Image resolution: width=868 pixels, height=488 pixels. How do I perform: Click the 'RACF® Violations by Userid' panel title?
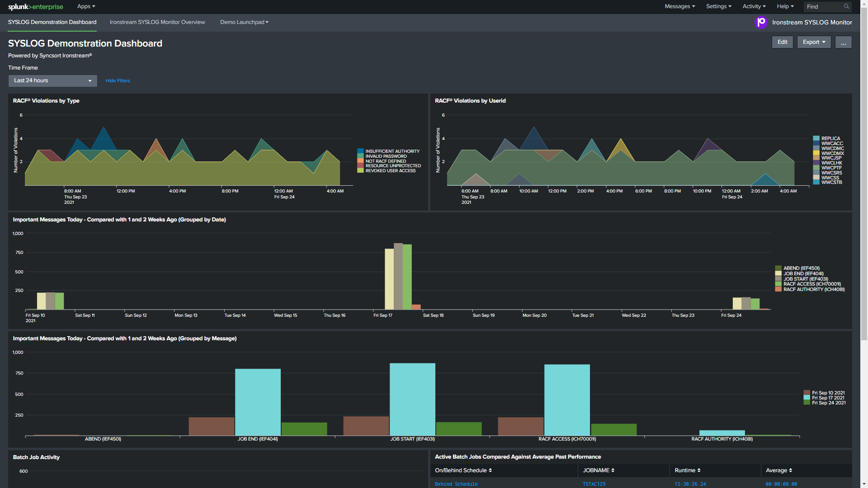point(470,101)
